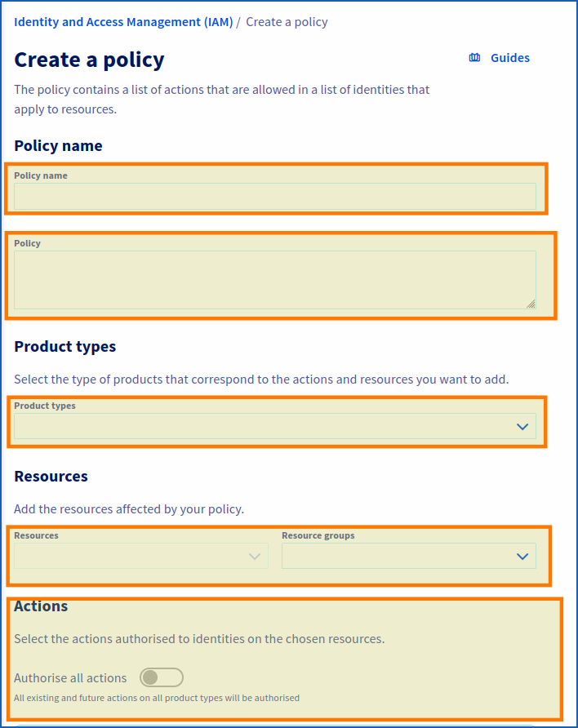Go to Identity and Access Management breadcrumb
Screen dimensions: 578x728
122,22
